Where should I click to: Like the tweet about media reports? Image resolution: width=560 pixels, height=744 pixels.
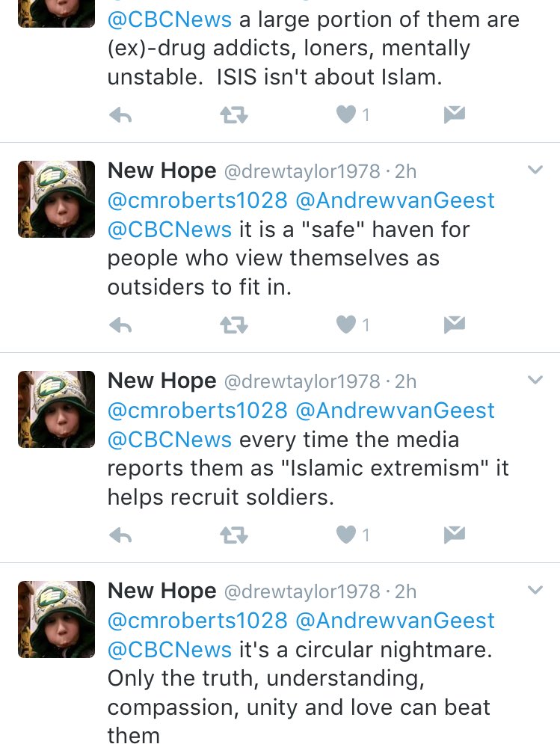click(x=346, y=535)
